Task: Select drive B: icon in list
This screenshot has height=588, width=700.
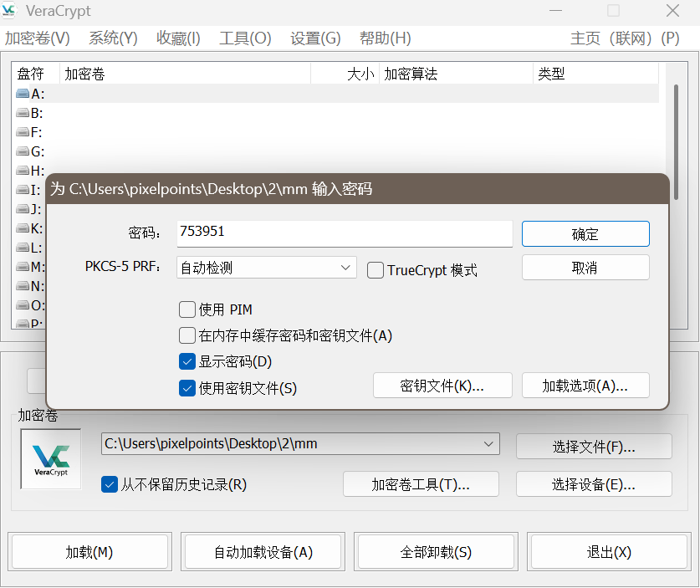Action: click(23, 113)
